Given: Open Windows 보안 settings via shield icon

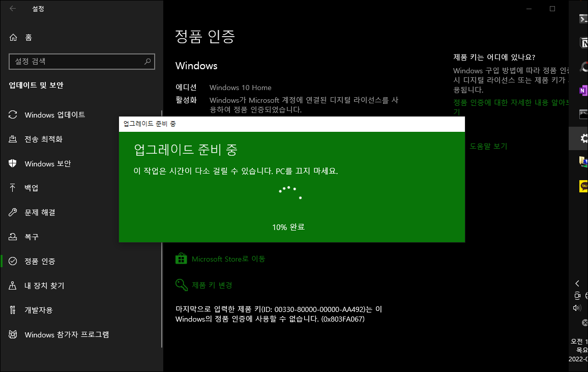Looking at the screenshot, I should [x=14, y=163].
